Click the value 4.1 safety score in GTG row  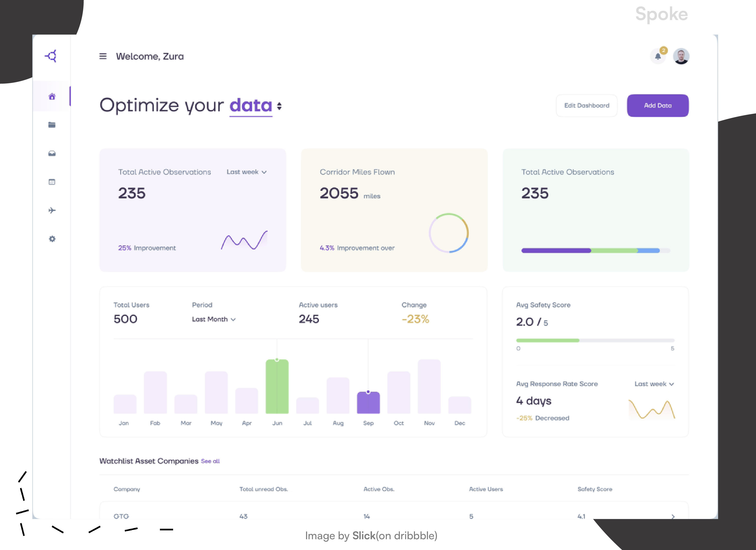[x=582, y=516]
